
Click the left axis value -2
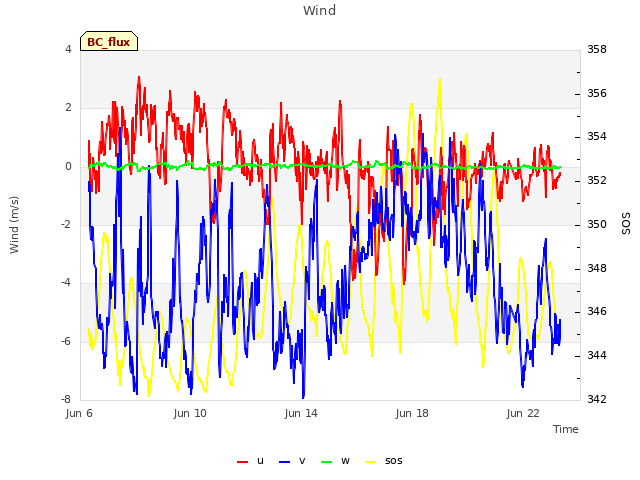tap(66, 224)
